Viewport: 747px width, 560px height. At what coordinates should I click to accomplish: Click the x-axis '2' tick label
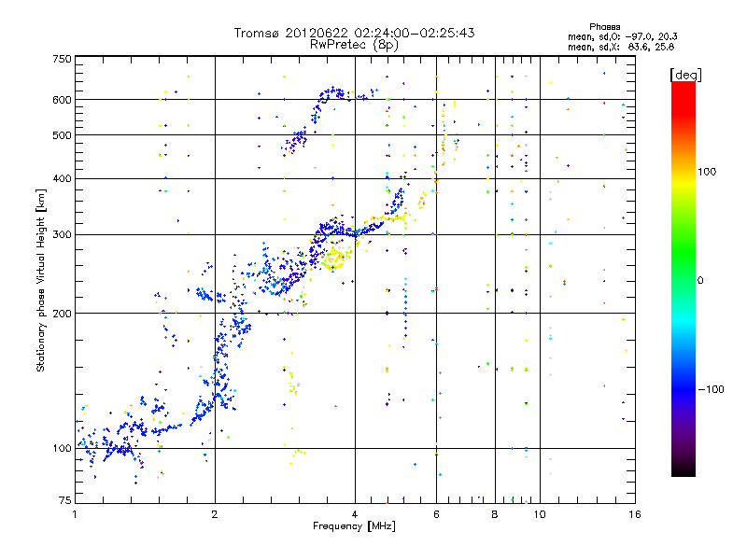tap(215, 514)
